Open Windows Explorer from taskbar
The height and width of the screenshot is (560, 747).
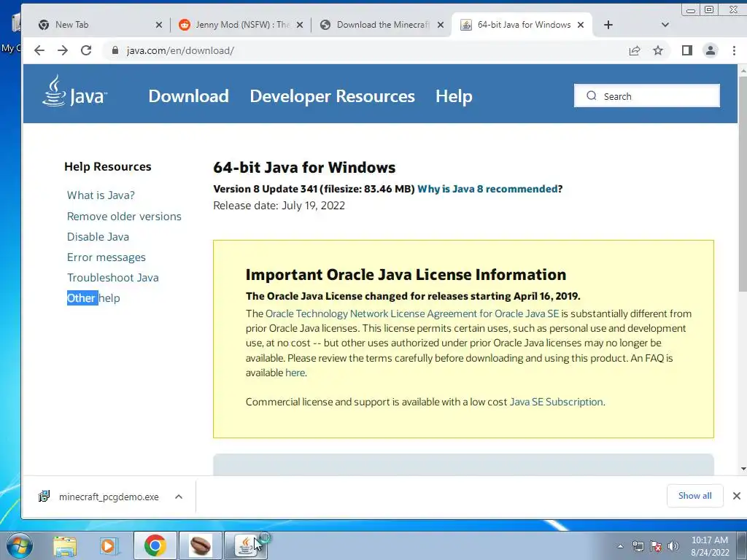tap(65, 546)
